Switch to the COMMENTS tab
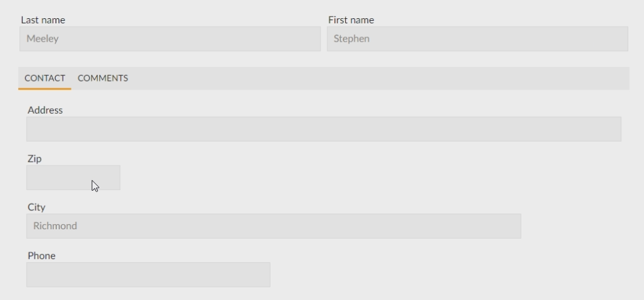This screenshot has width=644, height=300. (102, 78)
